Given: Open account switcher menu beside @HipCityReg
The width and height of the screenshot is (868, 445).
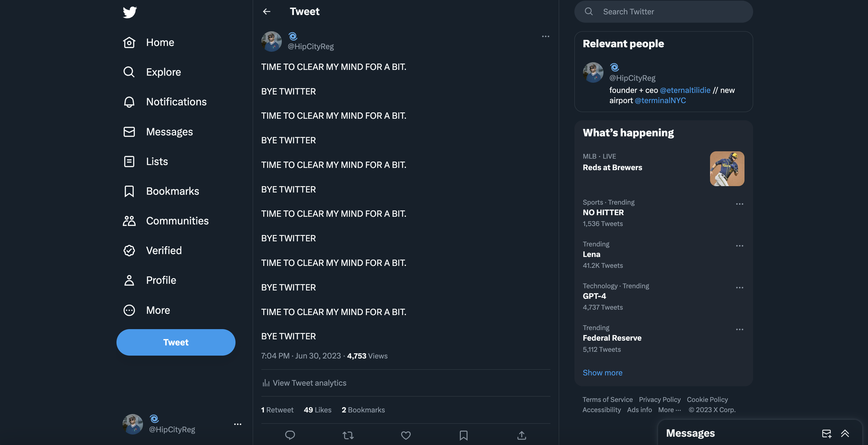Looking at the screenshot, I should click(237, 424).
